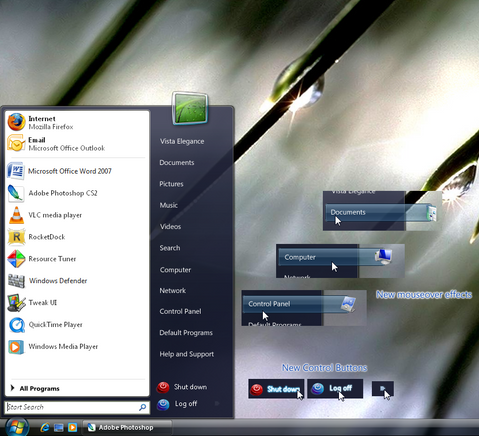Click the highlighted Log off preview button
The width and height of the screenshot is (479, 436).
coord(335,388)
